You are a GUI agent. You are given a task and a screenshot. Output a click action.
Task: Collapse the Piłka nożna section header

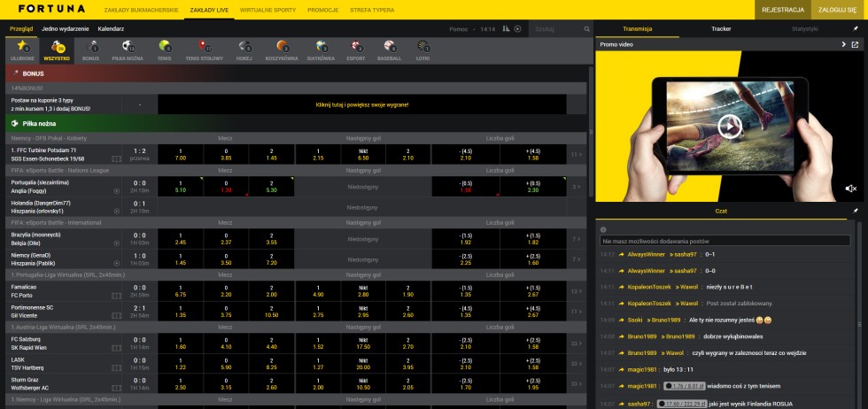tap(296, 123)
